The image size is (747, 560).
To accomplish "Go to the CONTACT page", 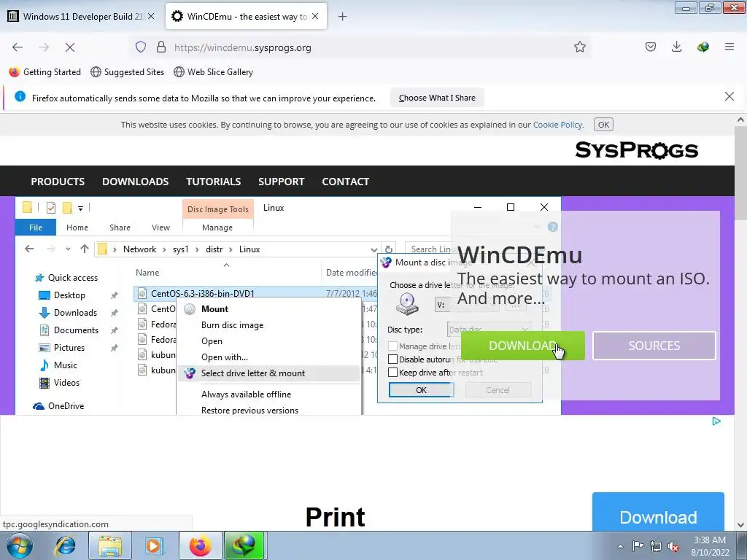I will [345, 182].
